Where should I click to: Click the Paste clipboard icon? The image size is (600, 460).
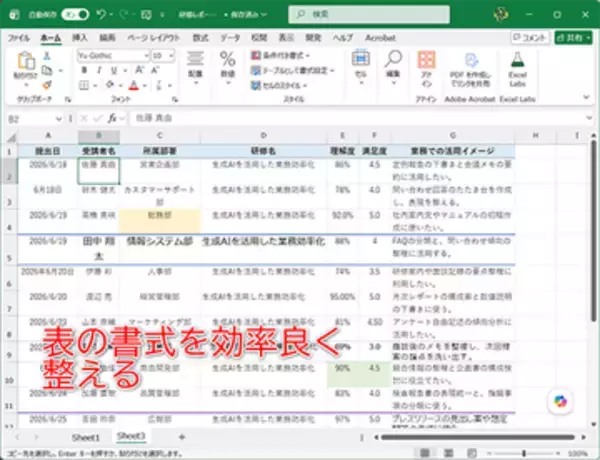26,60
